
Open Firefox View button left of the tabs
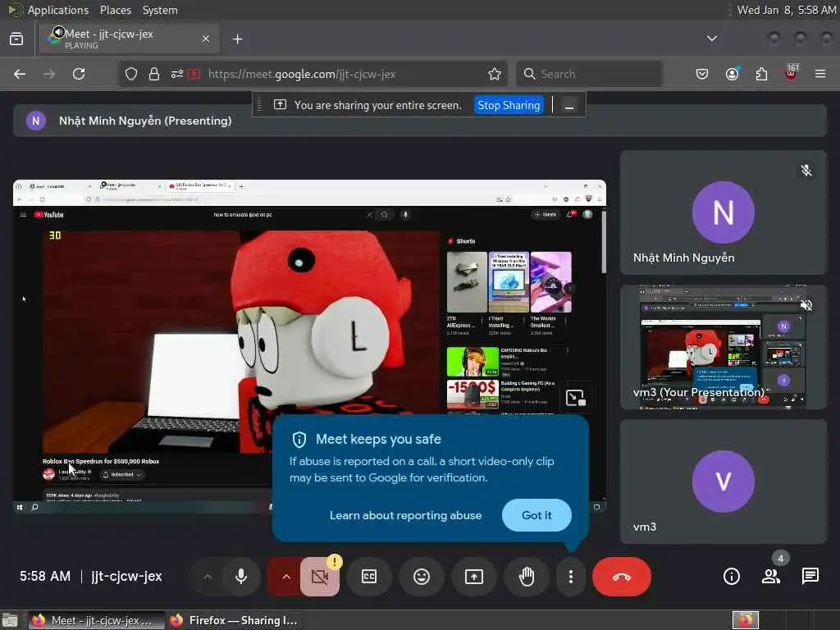point(16,39)
